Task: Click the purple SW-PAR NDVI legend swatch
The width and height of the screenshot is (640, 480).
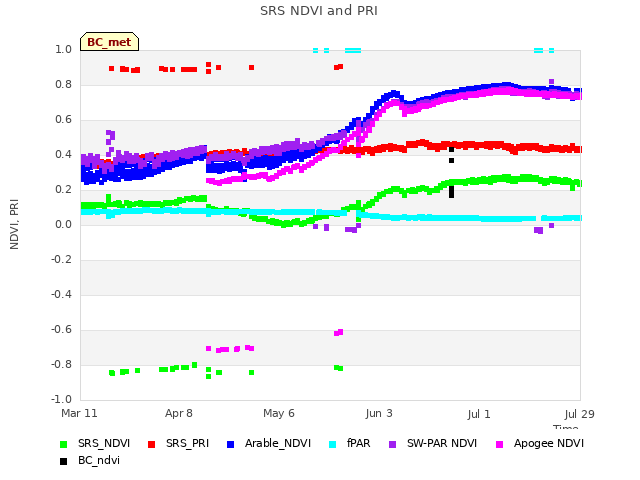Action: (x=393, y=444)
